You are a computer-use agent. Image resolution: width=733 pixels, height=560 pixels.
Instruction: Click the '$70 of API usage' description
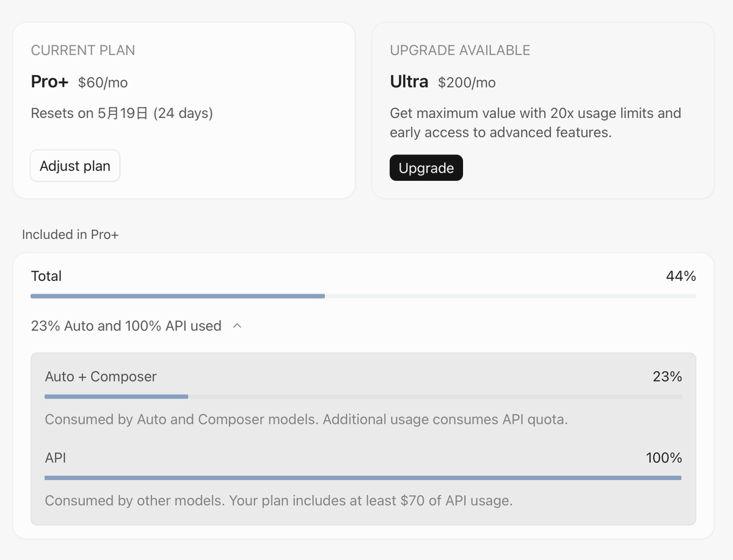(x=456, y=501)
